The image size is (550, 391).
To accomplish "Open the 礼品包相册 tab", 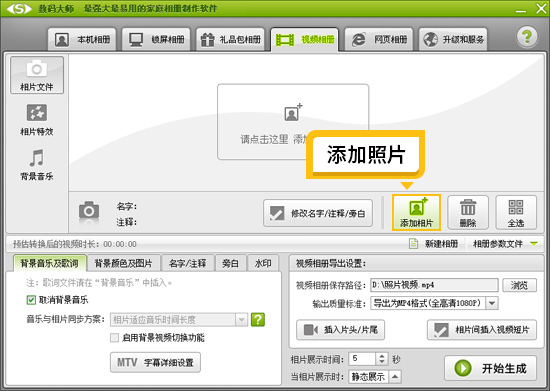I will point(230,40).
